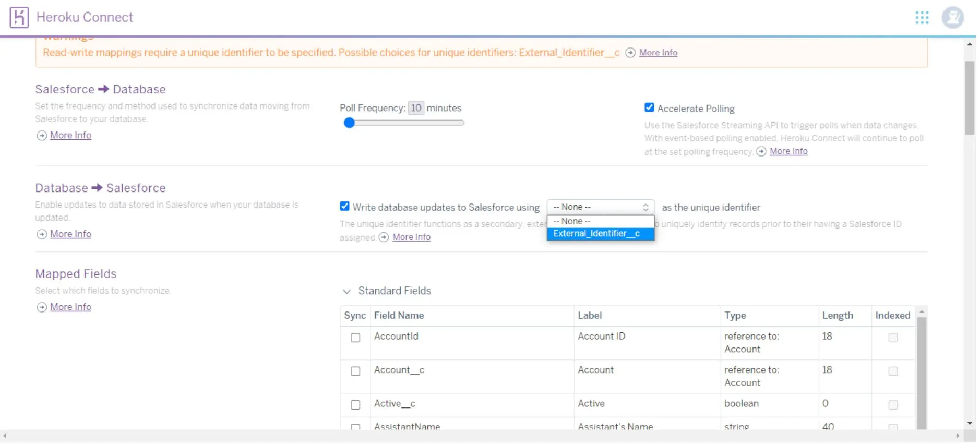Click circled arrow icon in warning banner
This screenshot has width=980, height=444.
[x=630, y=53]
